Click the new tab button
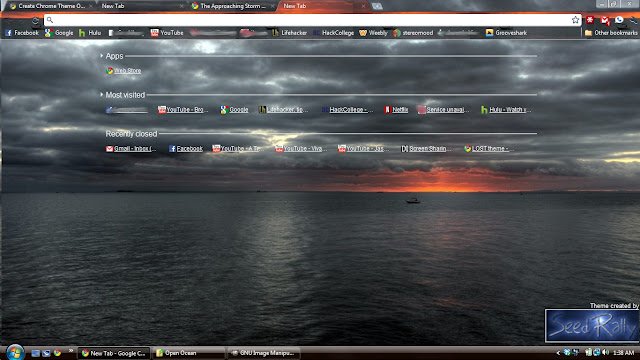The image size is (640, 360). point(377,6)
